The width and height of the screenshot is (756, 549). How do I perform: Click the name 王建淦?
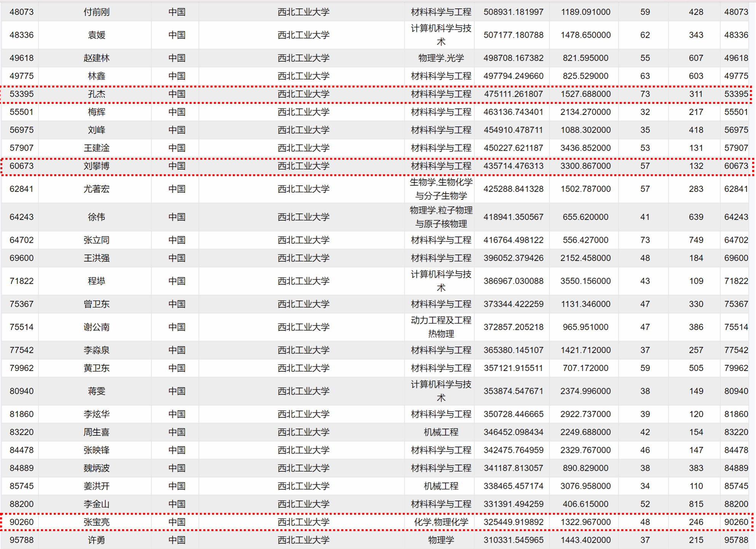coord(96,148)
